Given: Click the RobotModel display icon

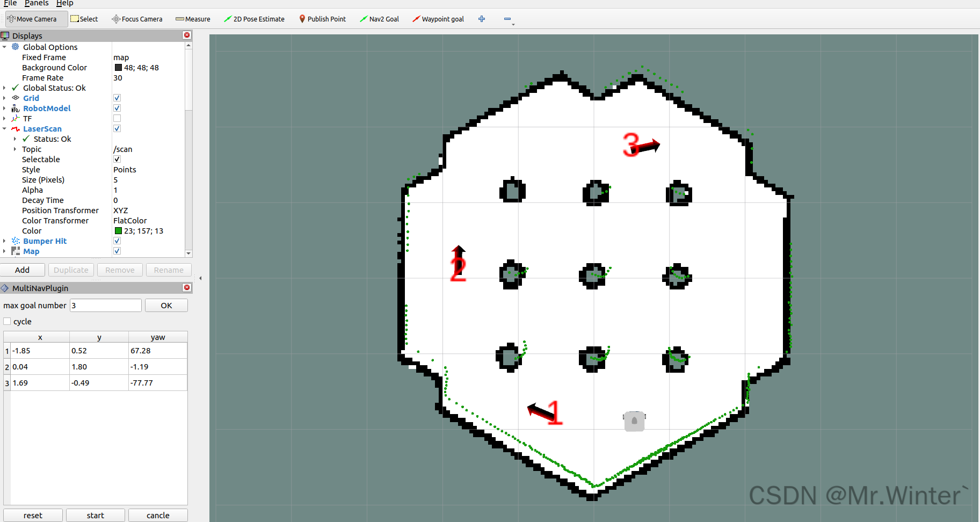Looking at the screenshot, I should (16, 108).
